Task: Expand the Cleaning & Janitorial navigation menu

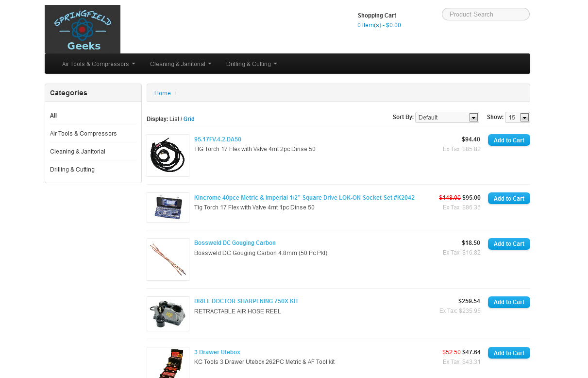Action: pyautogui.click(x=180, y=64)
